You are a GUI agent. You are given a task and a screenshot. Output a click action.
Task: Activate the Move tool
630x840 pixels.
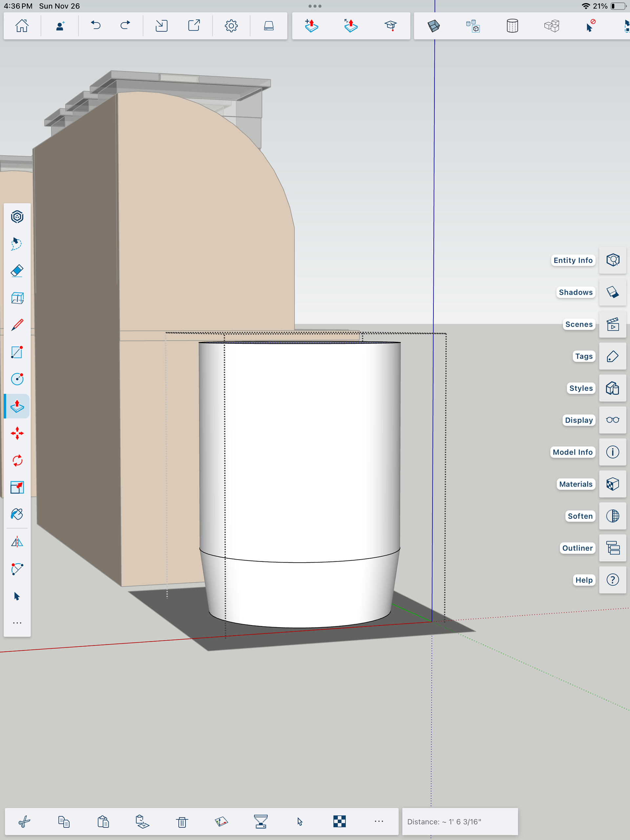(x=17, y=433)
